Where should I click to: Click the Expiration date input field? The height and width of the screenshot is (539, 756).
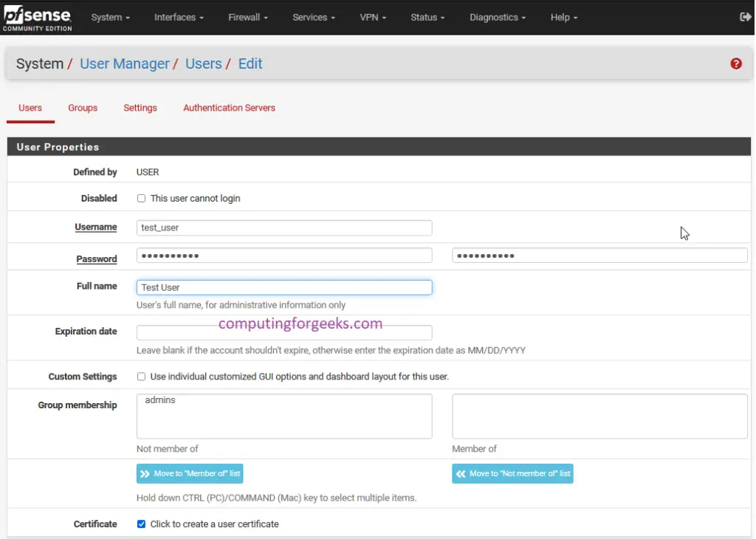point(284,333)
